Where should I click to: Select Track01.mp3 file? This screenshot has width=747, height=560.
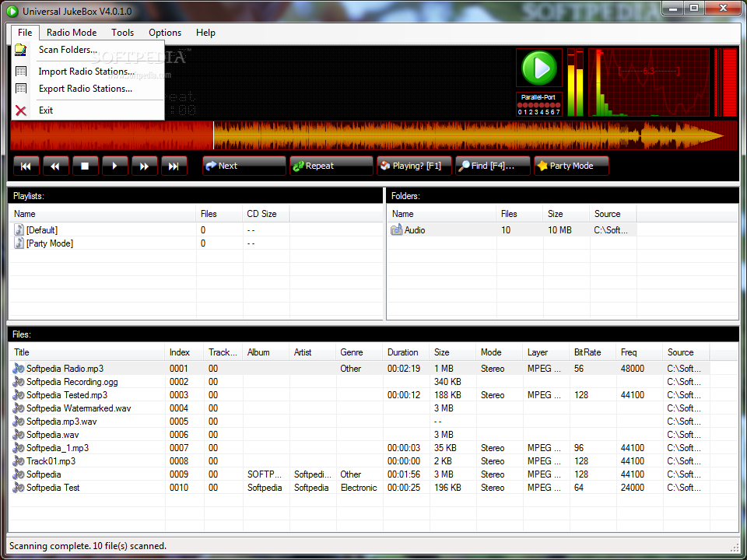coord(51,461)
